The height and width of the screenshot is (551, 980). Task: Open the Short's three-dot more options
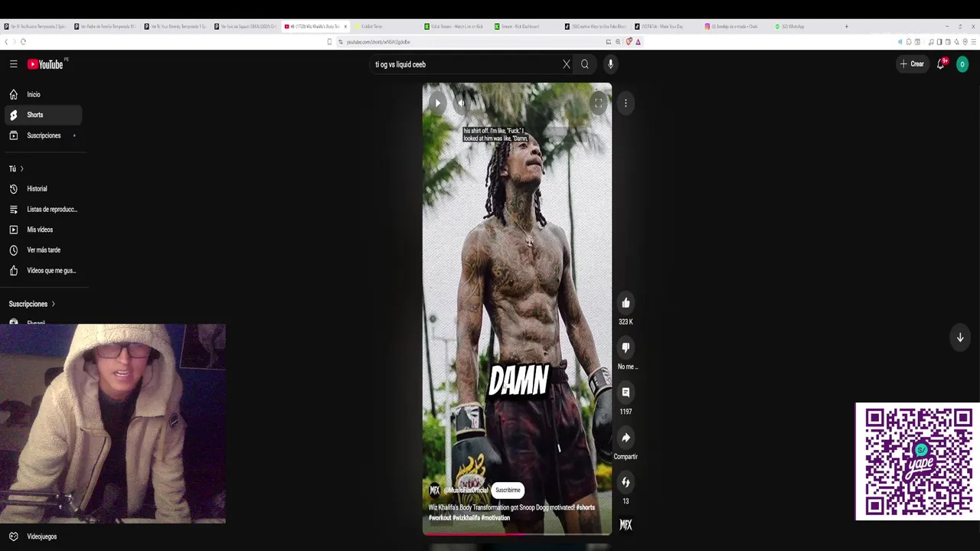(626, 103)
